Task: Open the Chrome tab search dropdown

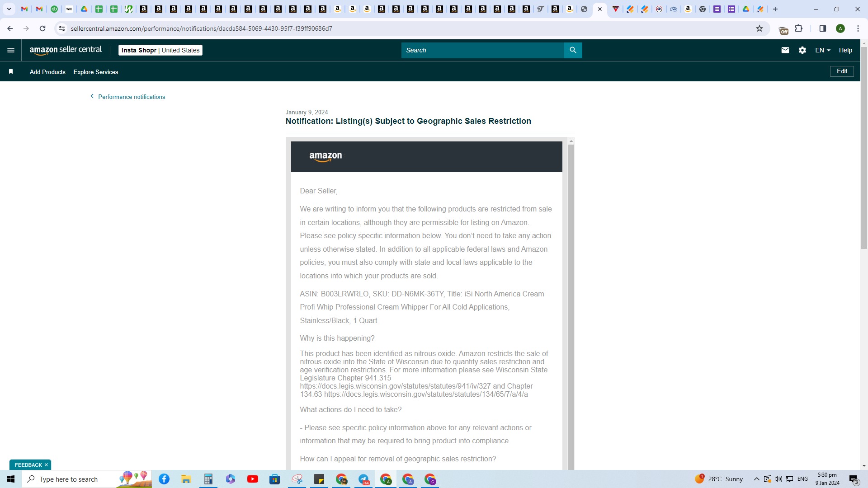Action: tap(9, 9)
